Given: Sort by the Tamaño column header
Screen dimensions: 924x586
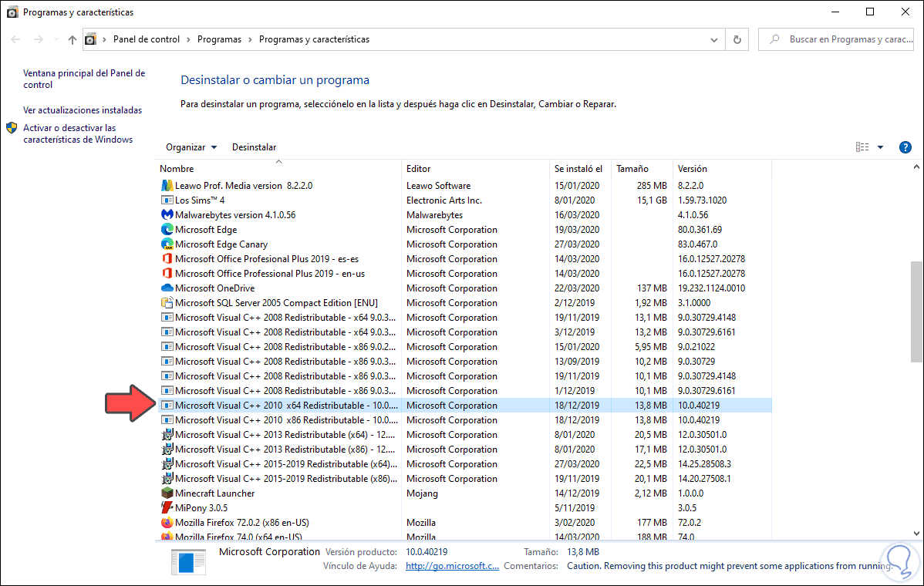Looking at the screenshot, I should pyautogui.click(x=642, y=168).
